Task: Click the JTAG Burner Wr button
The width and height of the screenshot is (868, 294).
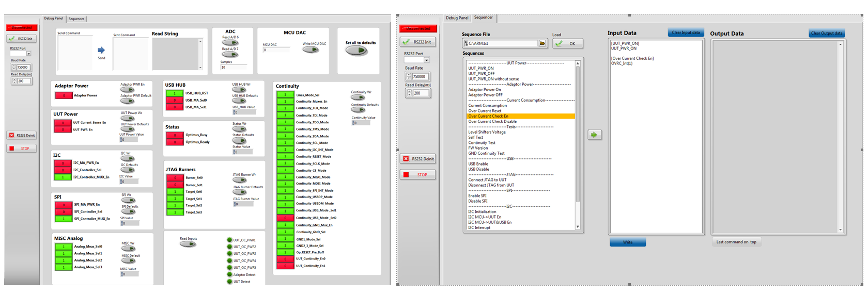Action: click(x=240, y=180)
